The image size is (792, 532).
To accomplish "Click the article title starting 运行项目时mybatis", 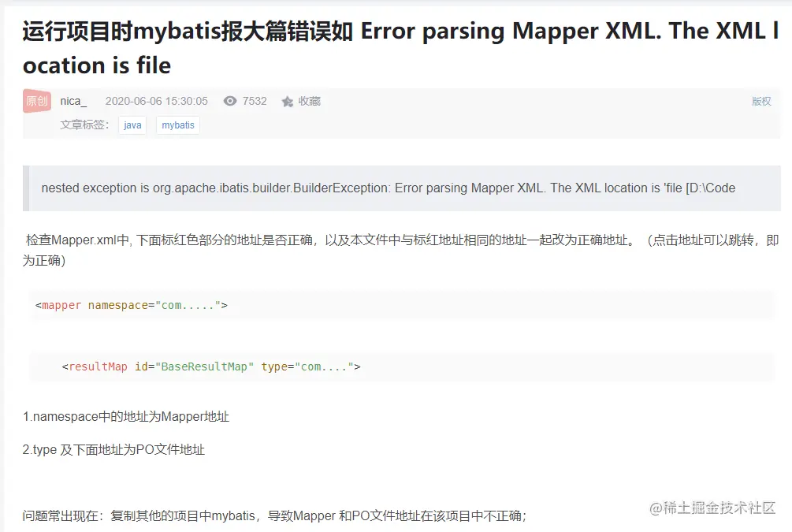I will 400,48.
